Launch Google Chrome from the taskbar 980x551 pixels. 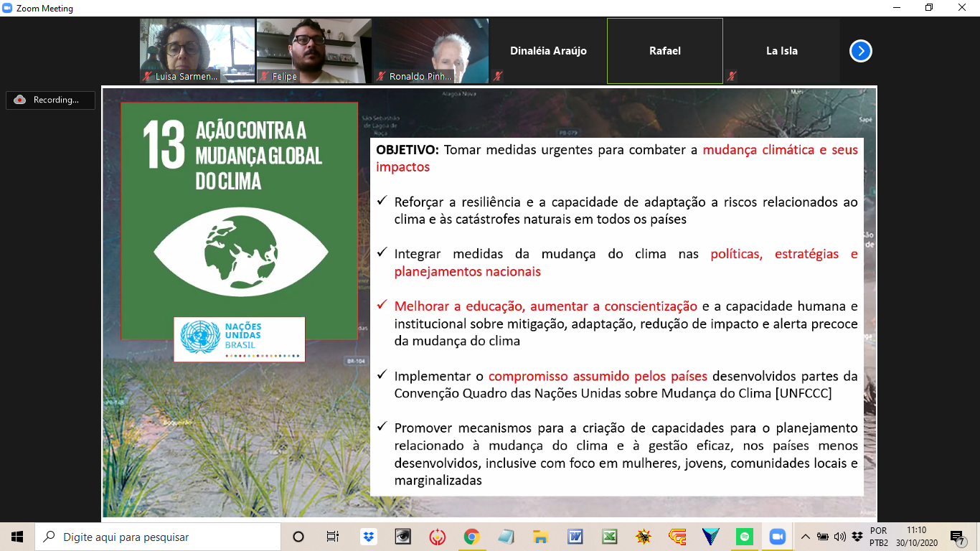point(471,537)
